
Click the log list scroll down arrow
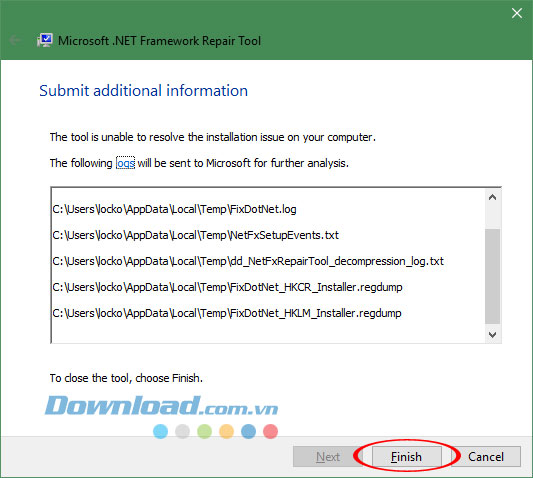(x=493, y=335)
